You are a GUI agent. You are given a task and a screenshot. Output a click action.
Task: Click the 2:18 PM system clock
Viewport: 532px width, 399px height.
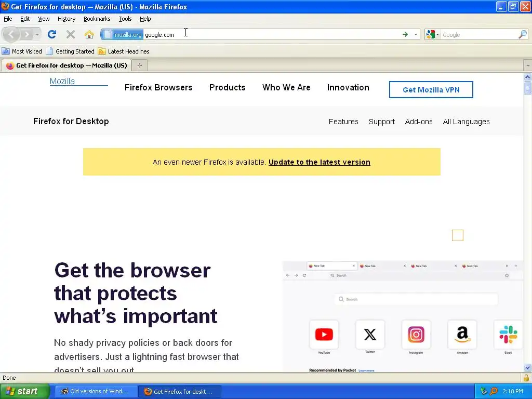click(513, 392)
